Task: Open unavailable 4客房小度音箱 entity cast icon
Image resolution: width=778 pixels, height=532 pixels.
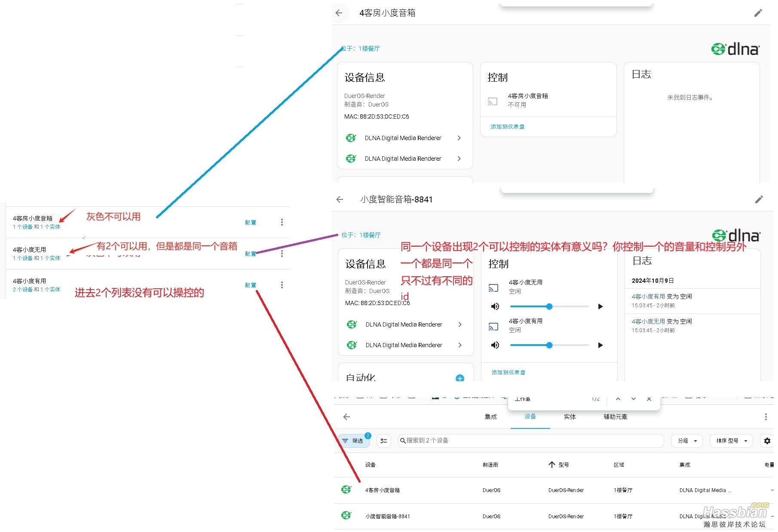Action: tap(493, 101)
